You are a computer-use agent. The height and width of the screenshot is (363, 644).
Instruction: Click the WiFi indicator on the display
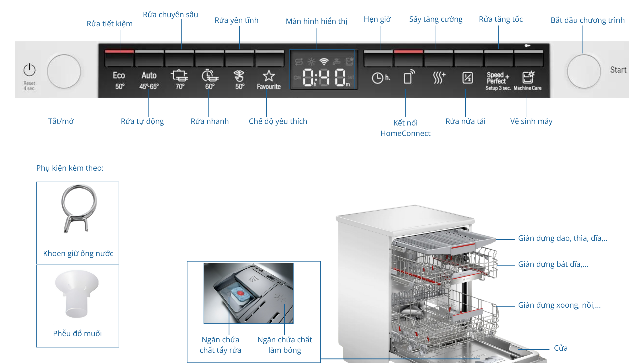click(324, 62)
